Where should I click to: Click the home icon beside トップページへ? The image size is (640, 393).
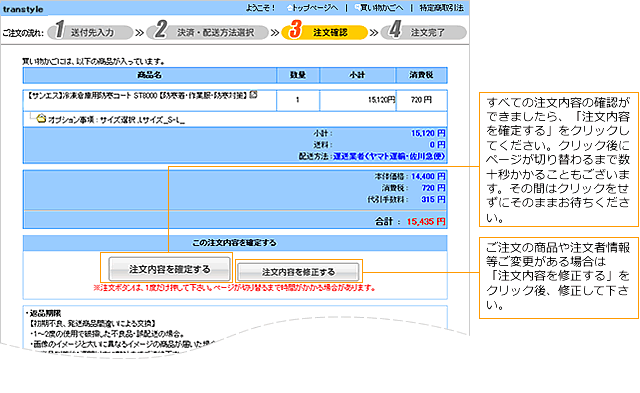(x=289, y=8)
